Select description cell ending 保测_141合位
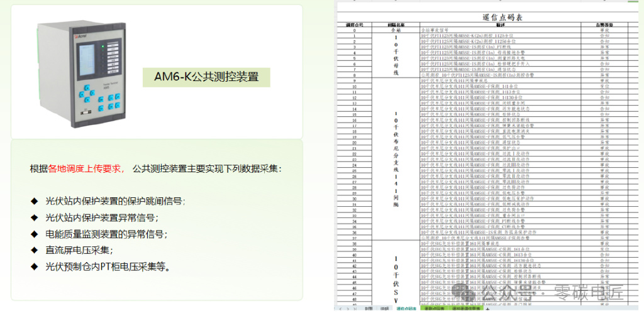This screenshot has width=644, height=318. point(500,87)
